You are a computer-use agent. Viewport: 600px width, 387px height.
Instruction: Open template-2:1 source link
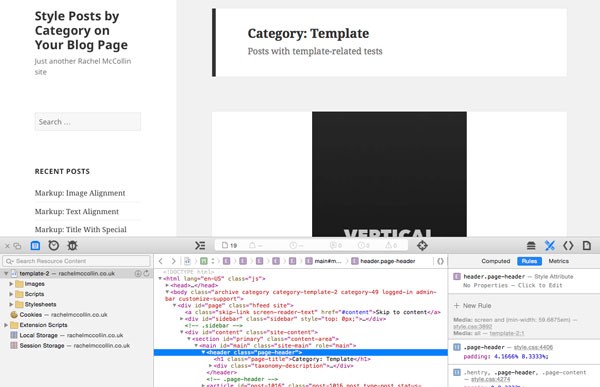[x=507, y=333]
